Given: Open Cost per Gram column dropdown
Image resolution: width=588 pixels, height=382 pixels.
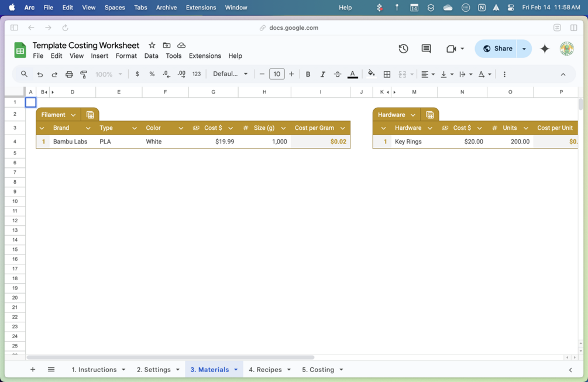Looking at the screenshot, I should point(343,128).
